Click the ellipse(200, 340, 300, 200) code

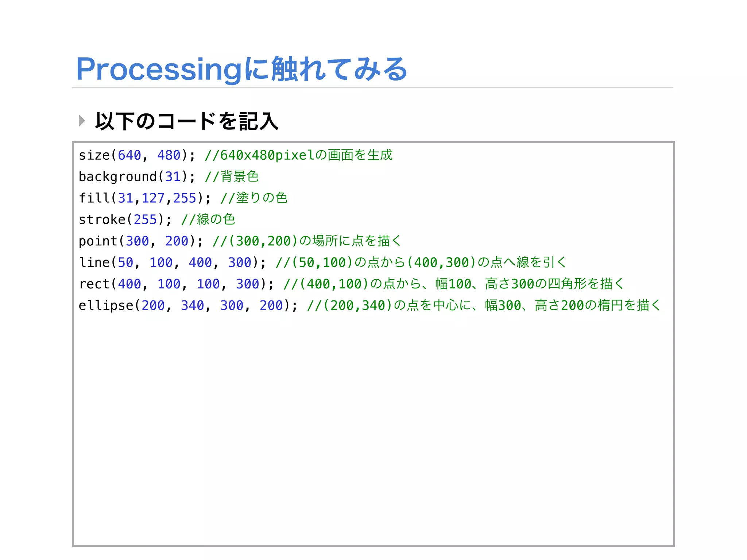coord(188,306)
